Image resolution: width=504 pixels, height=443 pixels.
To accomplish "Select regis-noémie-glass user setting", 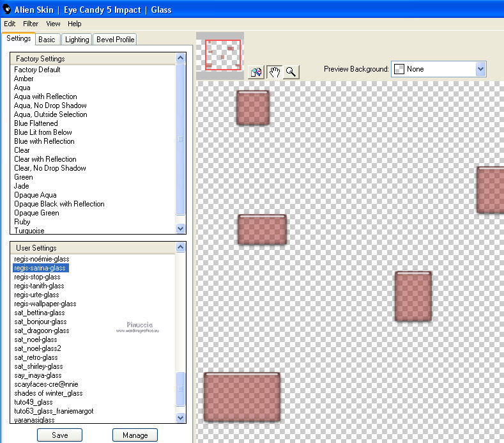I will point(42,259).
